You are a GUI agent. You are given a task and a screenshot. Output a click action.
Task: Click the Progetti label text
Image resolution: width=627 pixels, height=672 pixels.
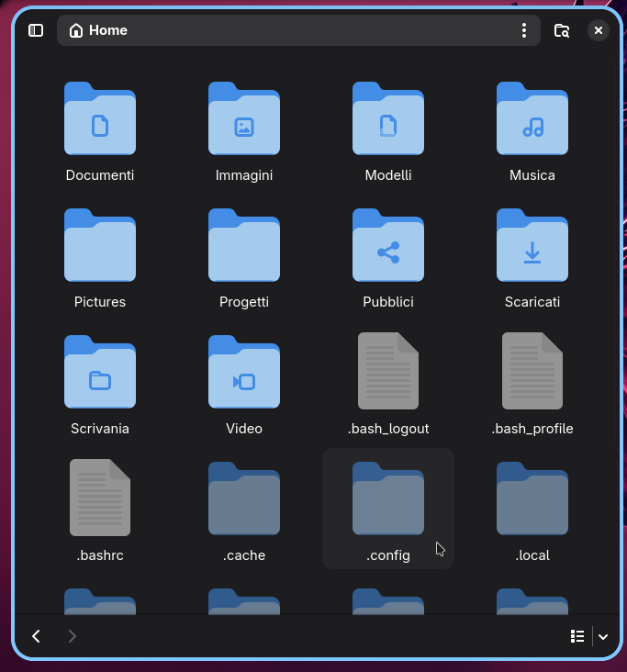[x=244, y=302]
